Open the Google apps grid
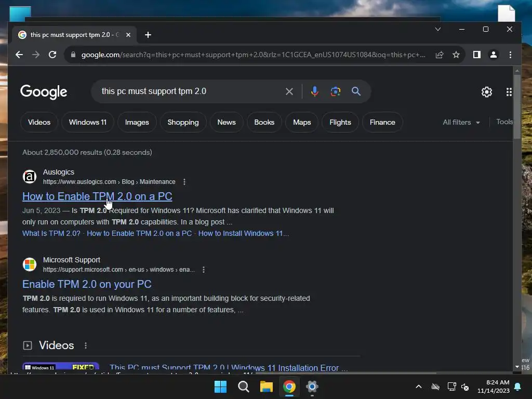The width and height of the screenshot is (532, 399). (509, 91)
